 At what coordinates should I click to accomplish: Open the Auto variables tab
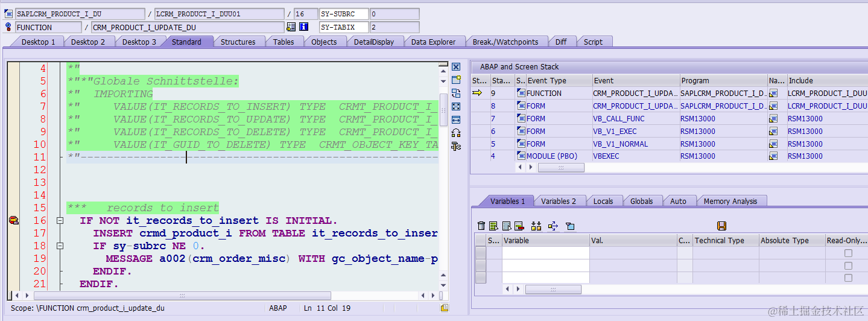(679, 201)
